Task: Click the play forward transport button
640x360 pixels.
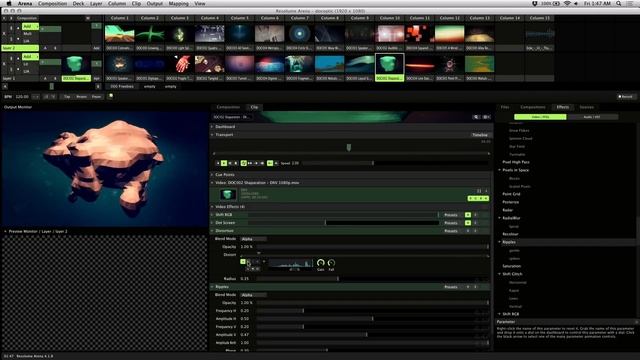Action: (224, 163)
